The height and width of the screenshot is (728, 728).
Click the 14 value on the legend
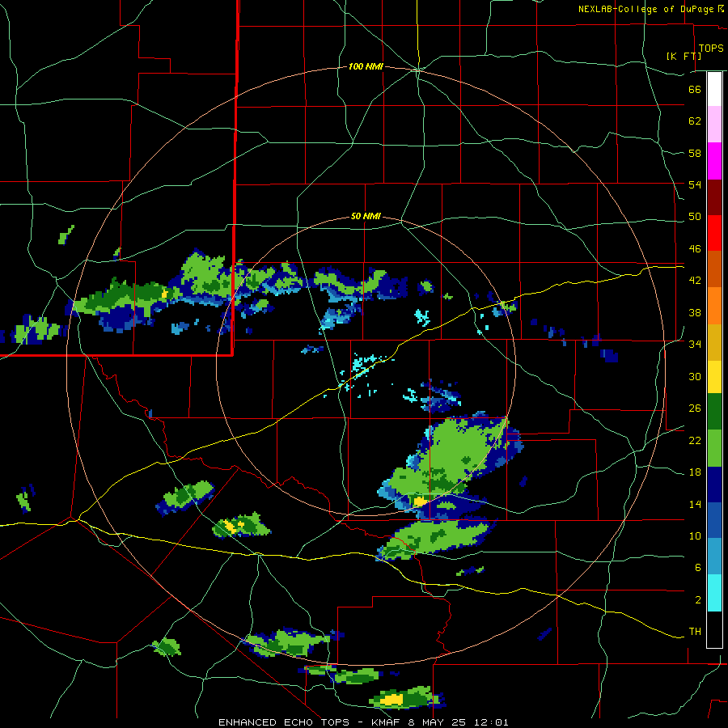click(695, 504)
